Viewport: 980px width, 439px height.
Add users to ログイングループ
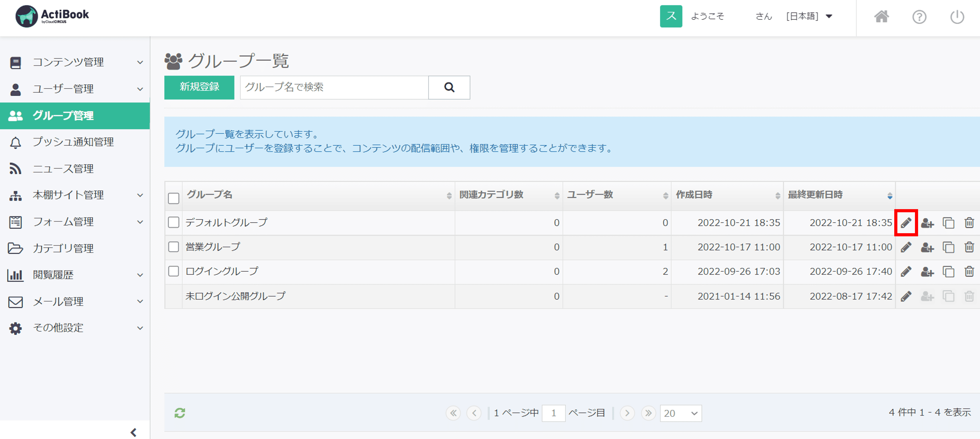[927, 272]
